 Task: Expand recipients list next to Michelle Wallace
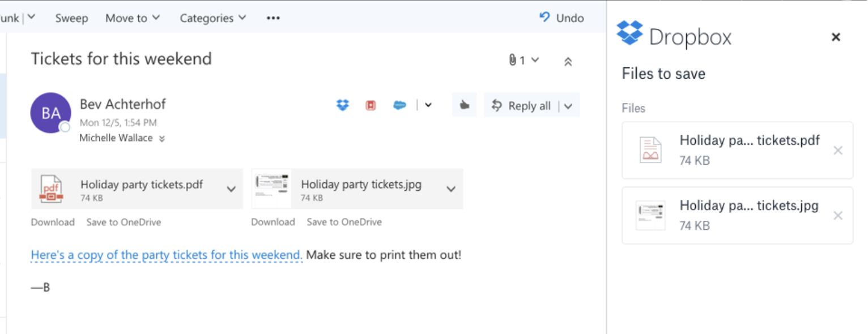click(x=162, y=139)
